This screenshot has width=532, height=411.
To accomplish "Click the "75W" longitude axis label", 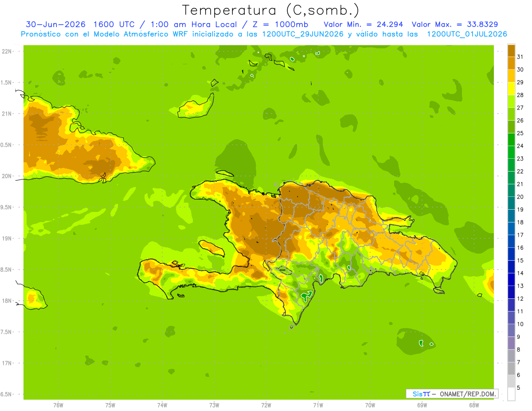I will (110, 405).
